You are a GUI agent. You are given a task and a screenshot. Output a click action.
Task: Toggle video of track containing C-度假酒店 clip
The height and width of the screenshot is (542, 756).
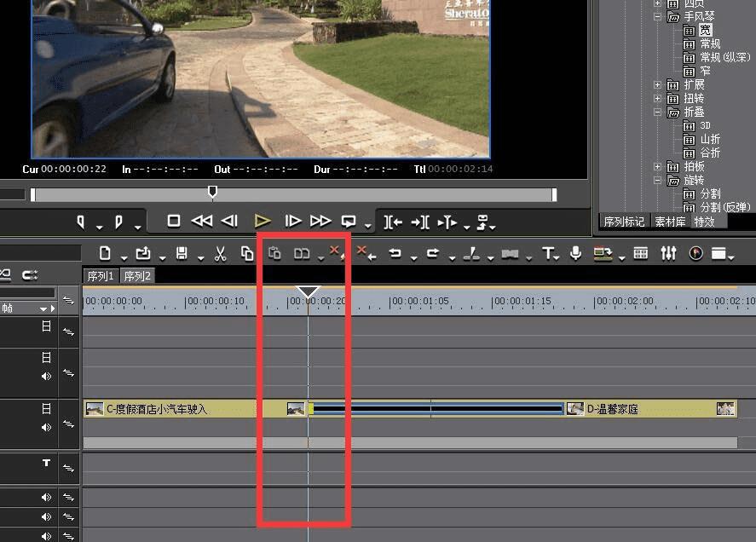[x=46, y=409]
